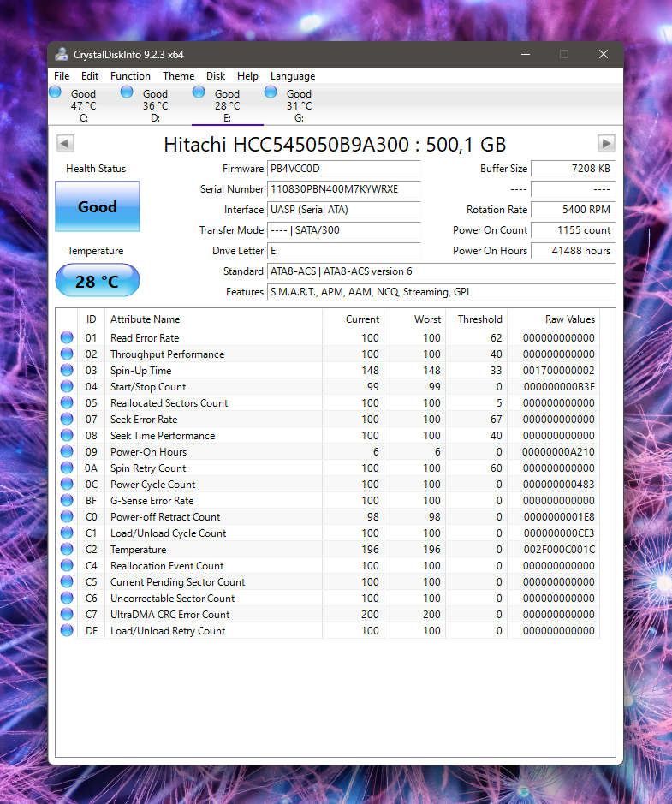The height and width of the screenshot is (804, 672).
Task: Open the File menu
Action: pyautogui.click(x=62, y=76)
